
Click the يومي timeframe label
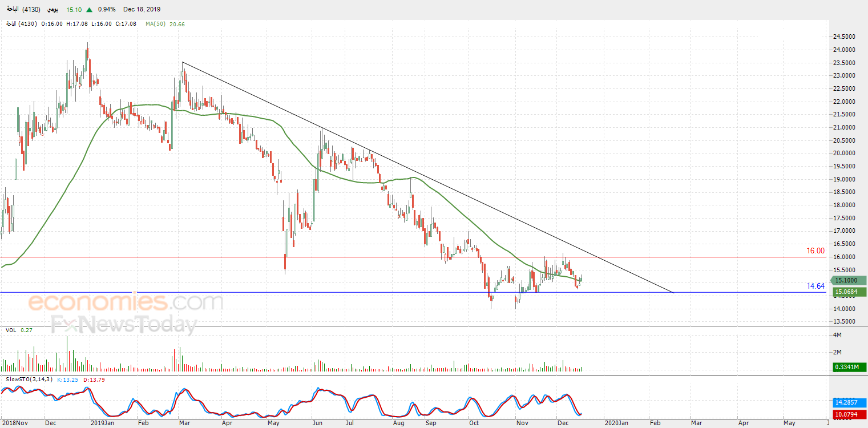(53, 10)
